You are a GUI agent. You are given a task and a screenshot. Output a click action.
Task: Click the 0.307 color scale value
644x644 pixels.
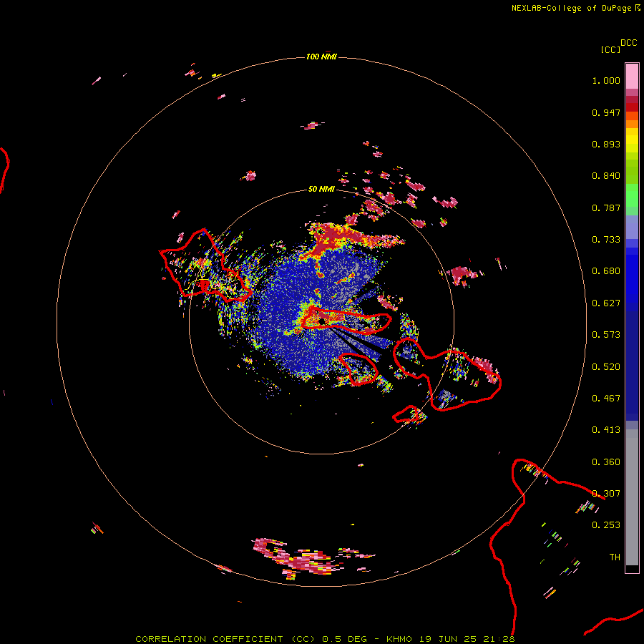(606, 494)
